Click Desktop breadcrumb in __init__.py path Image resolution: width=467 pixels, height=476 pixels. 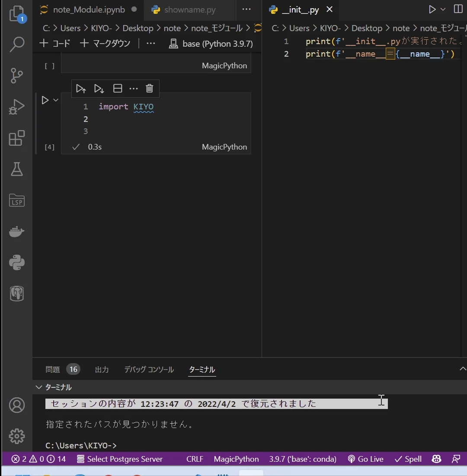tap(367, 28)
